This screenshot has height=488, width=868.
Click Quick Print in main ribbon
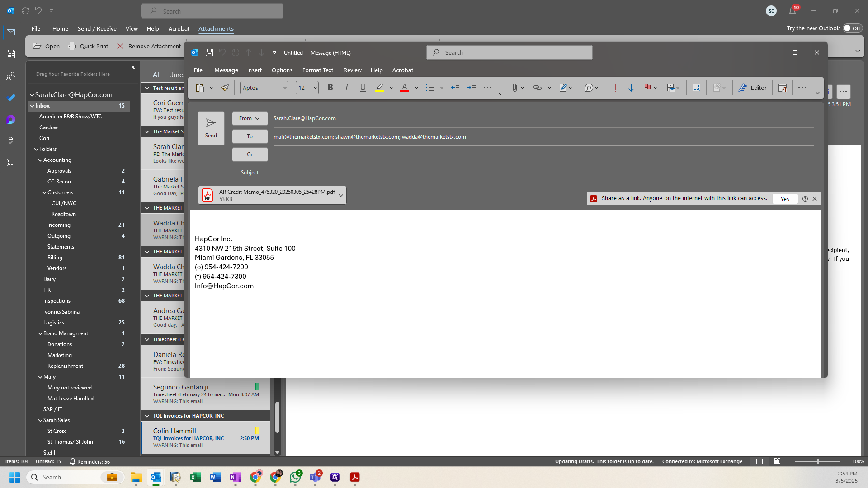coord(88,46)
